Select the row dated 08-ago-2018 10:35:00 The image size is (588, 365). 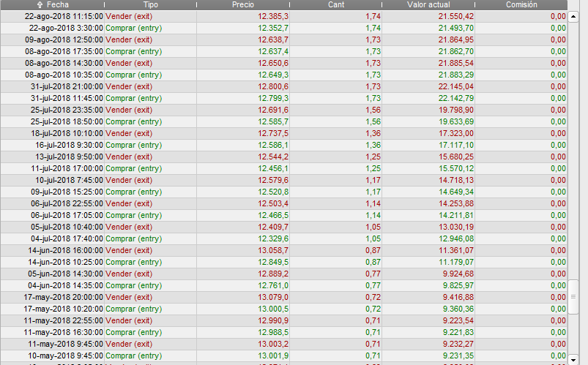point(283,75)
